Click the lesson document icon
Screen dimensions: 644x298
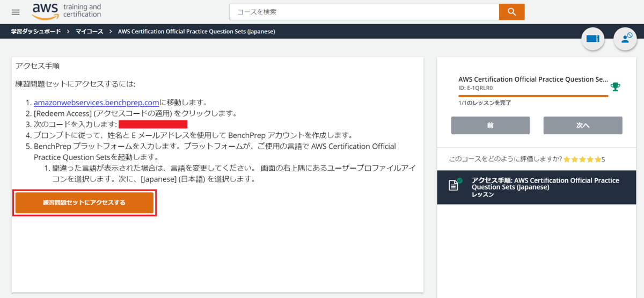[455, 184]
